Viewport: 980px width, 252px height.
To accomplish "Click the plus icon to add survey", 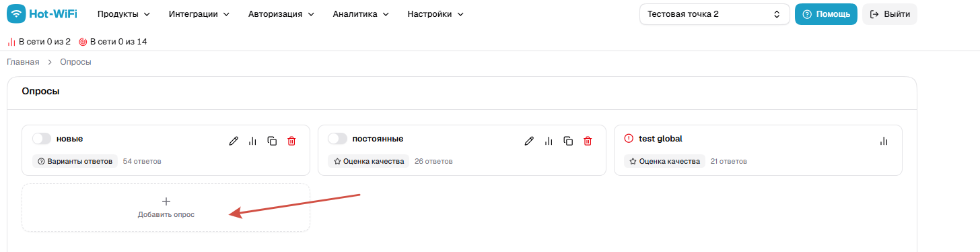I will [166, 201].
